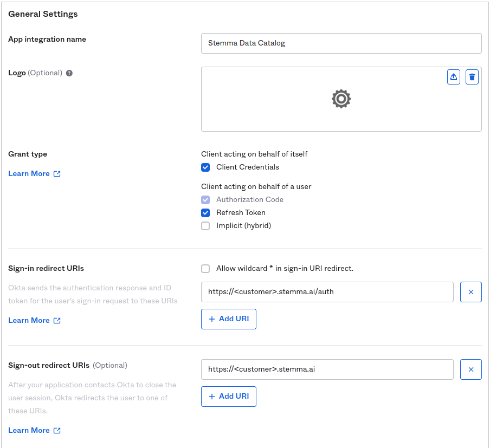Edit the App integration name field
The height and width of the screenshot is (448, 490).
(x=341, y=43)
